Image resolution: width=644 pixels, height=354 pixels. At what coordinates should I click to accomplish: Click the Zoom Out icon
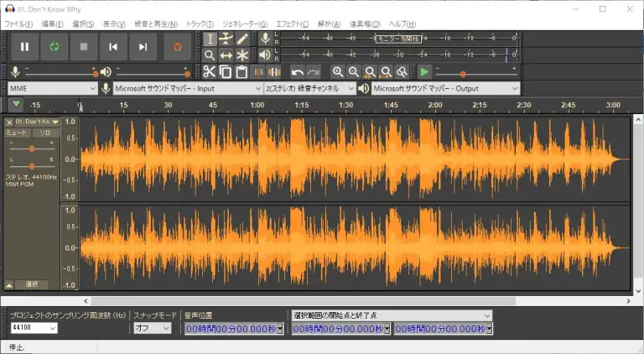coord(354,72)
